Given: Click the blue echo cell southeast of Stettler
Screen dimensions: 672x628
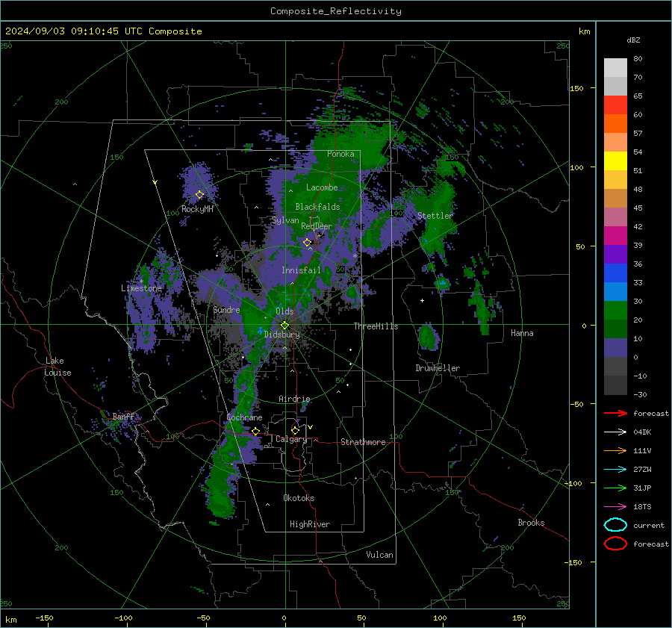Looking at the screenshot, I should (x=442, y=283).
